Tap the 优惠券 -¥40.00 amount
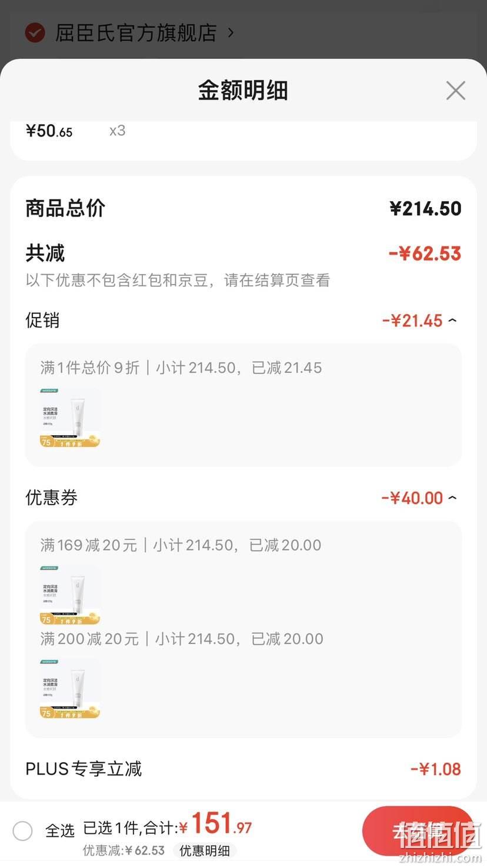This screenshot has width=487, height=868. (x=412, y=498)
